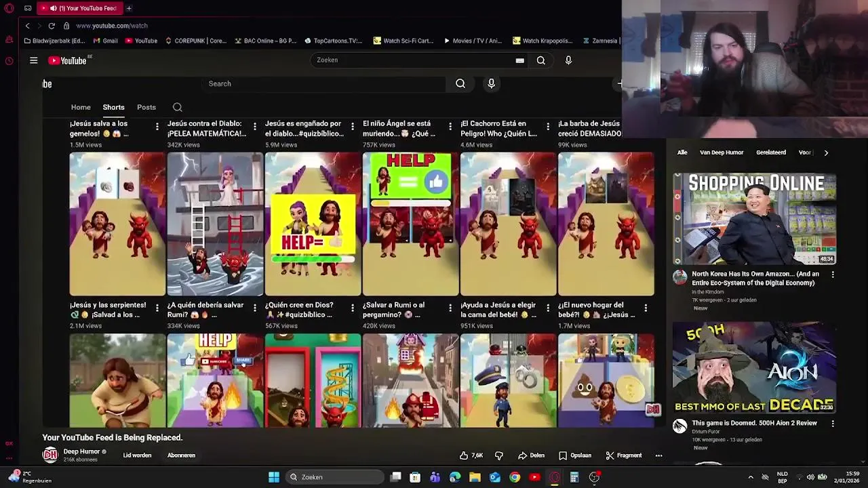Screen dimensions: 868x488
Task: Click weather widget showing Regenbuien
Action: (x=31, y=476)
